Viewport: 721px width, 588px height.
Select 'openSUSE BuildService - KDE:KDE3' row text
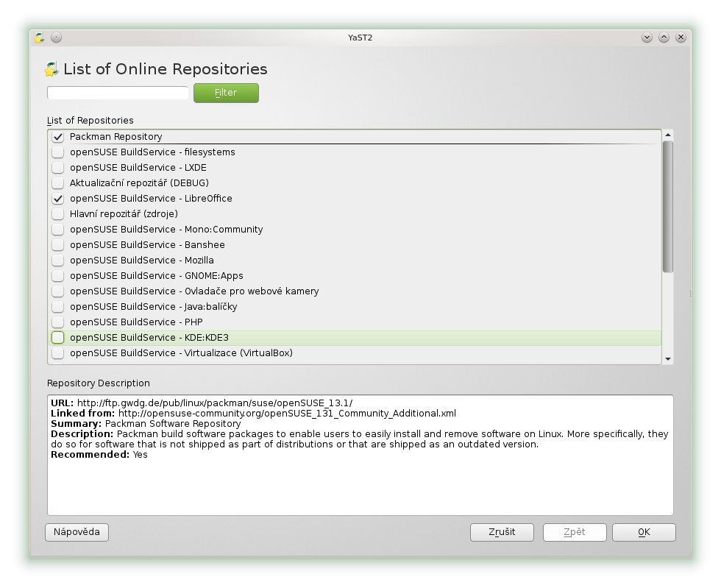pos(149,338)
